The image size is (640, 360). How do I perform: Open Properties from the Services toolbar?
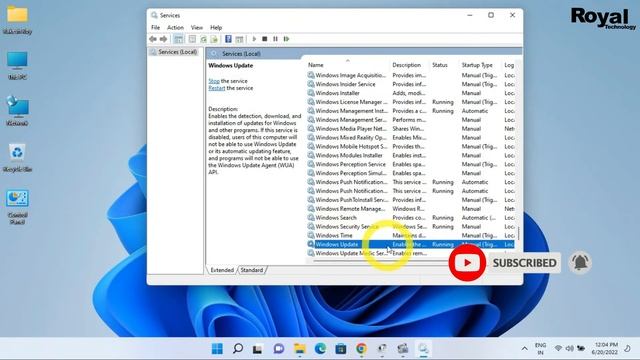click(192, 39)
